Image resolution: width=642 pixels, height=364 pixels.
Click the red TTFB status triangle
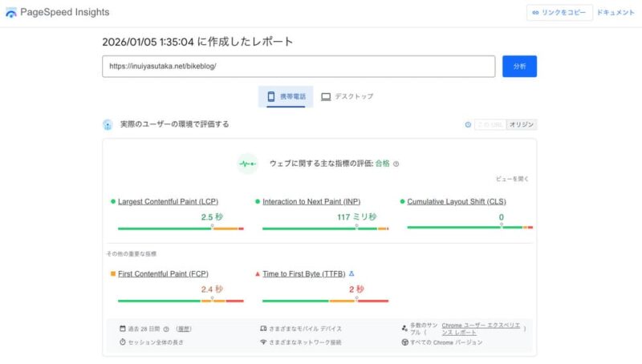[258, 273]
